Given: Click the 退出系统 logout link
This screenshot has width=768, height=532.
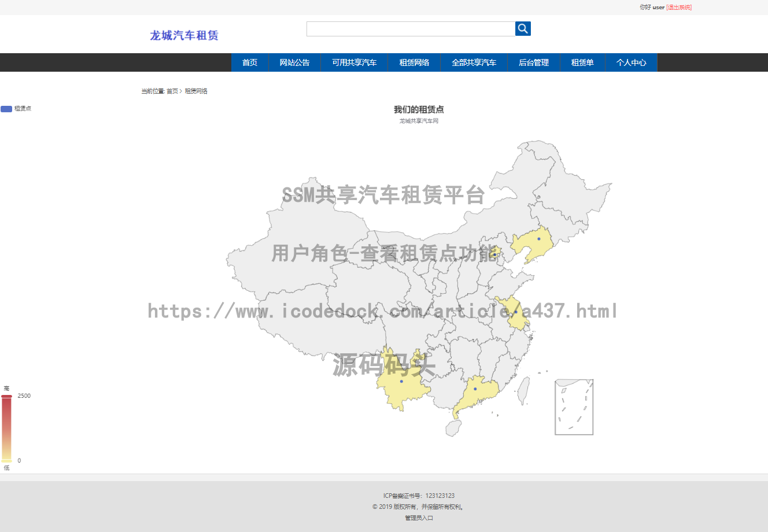Looking at the screenshot, I should point(679,8).
